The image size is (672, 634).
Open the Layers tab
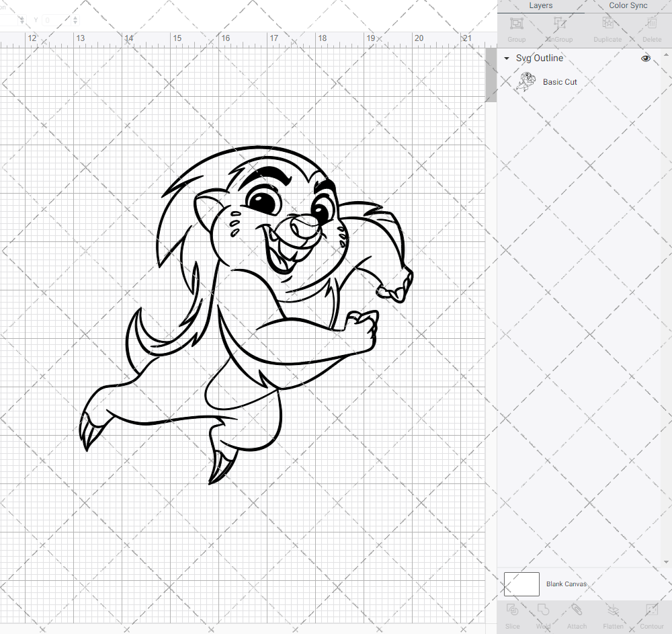pyautogui.click(x=540, y=5)
